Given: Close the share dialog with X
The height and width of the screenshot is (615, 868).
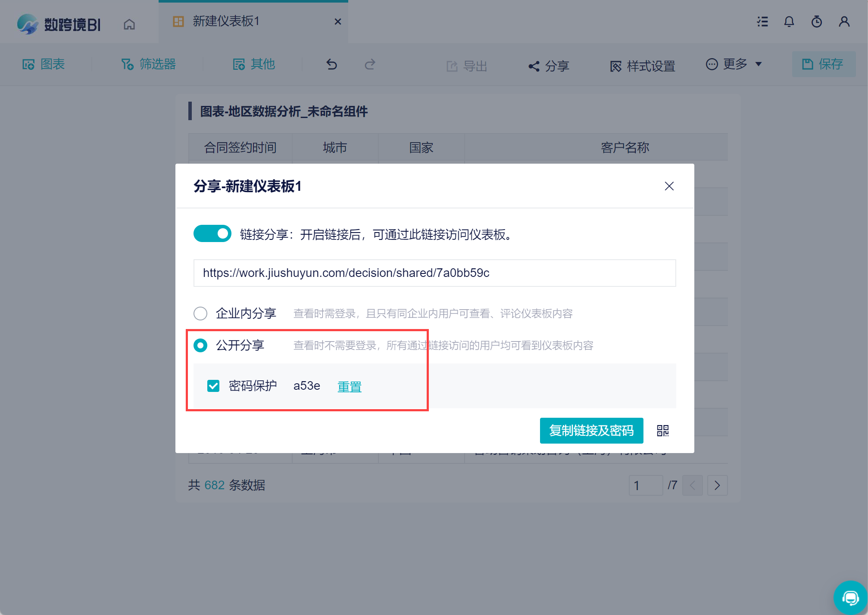Looking at the screenshot, I should pyautogui.click(x=669, y=186).
